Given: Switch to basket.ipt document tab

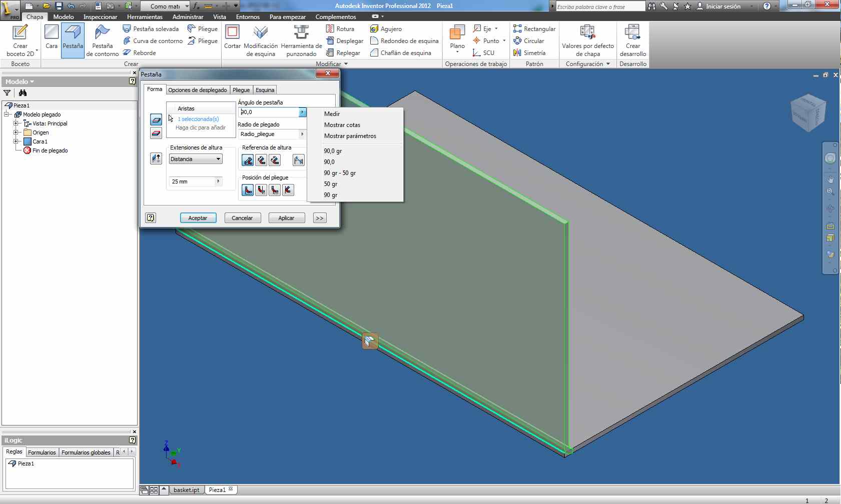Looking at the screenshot, I should tap(186, 490).
